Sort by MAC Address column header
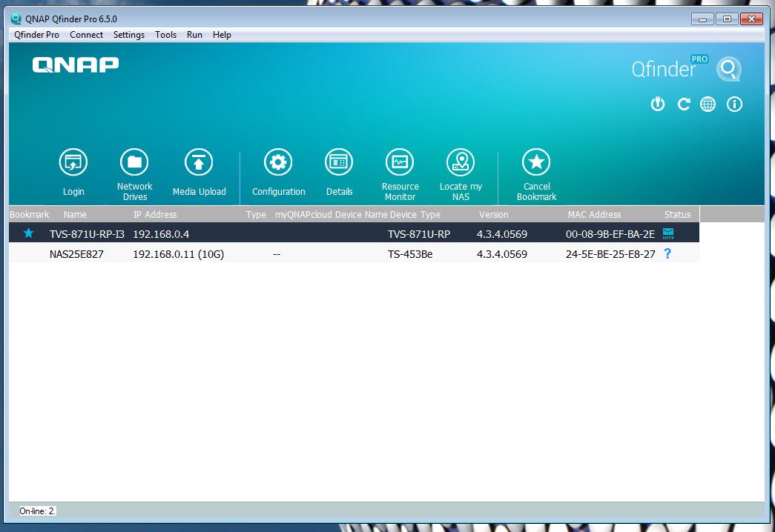Viewport: 775px width, 532px height. pos(594,214)
